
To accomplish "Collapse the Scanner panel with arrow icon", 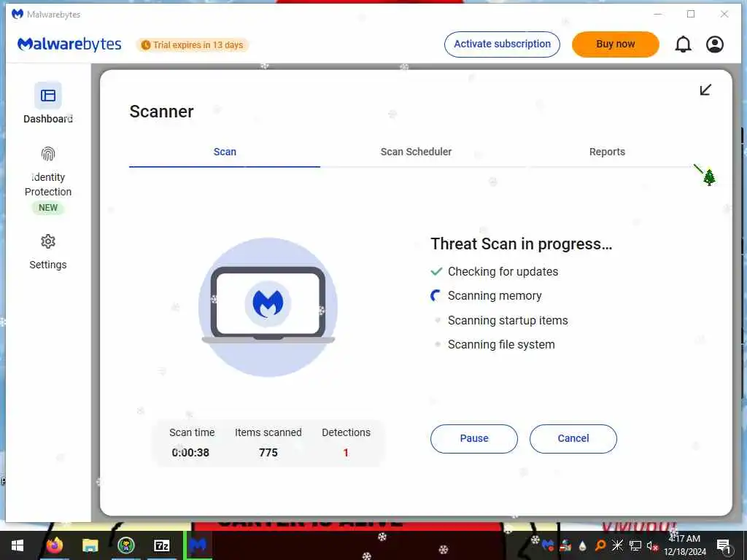I will 705,90.
